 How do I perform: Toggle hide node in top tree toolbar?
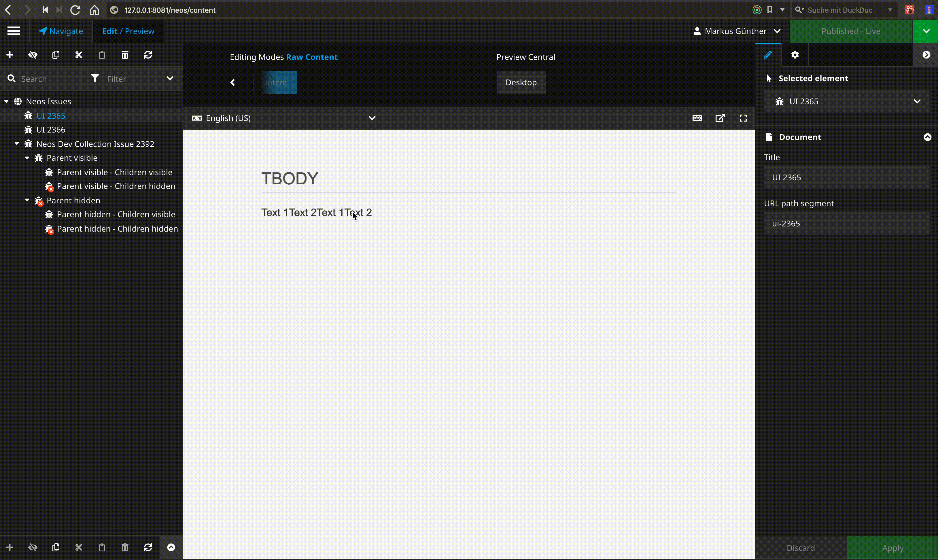(x=33, y=55)
